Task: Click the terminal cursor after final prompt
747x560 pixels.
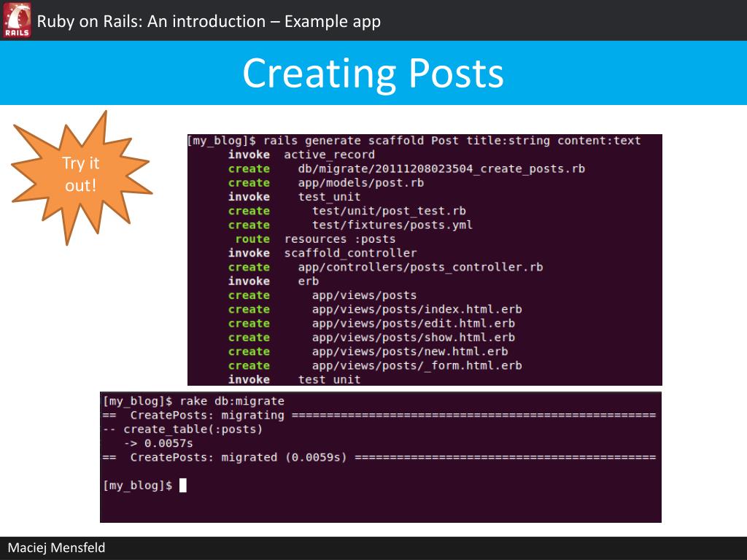Action: pos(183,485)
